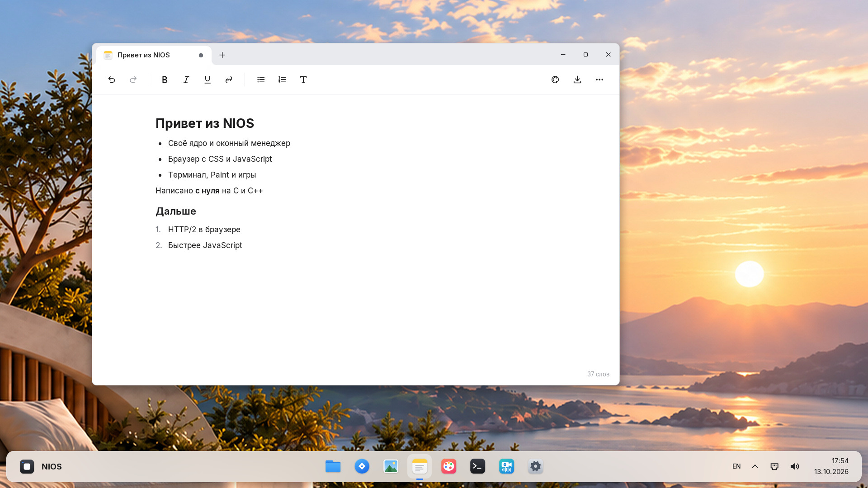Screen dimensions: 868x488
Task: Open the three-dot more options menu
Action: tap(599, 80)
